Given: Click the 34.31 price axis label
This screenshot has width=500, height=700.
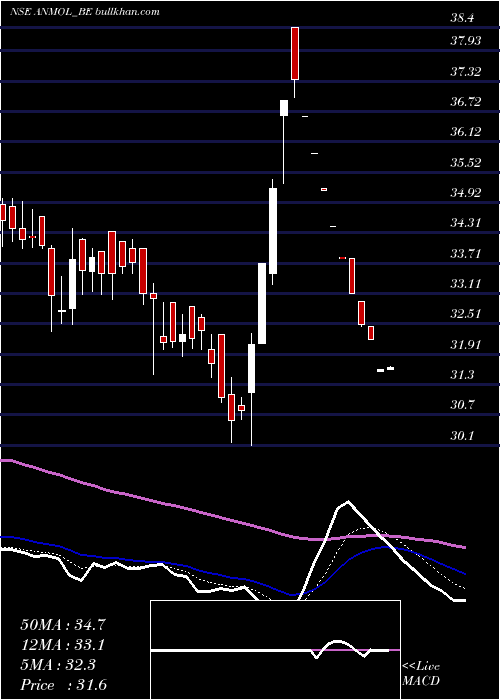Looking at the screenshot, I should pos(466,223).
